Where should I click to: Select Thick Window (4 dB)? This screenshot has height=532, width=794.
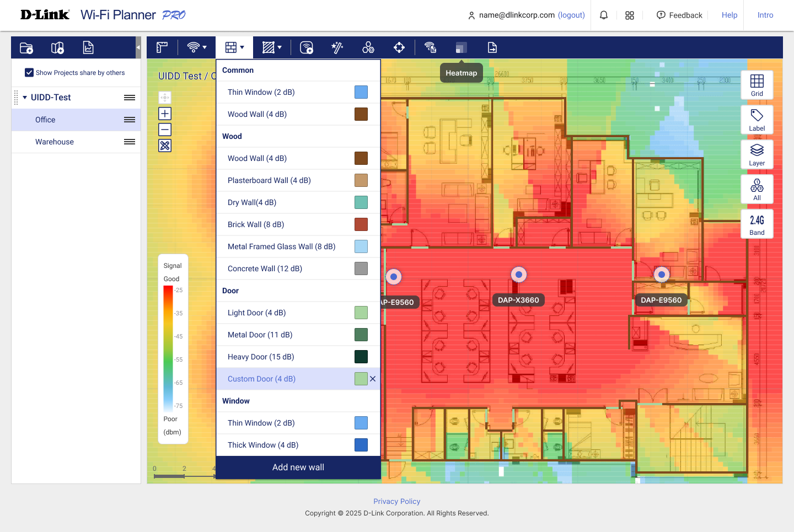(x=298, y=445)
